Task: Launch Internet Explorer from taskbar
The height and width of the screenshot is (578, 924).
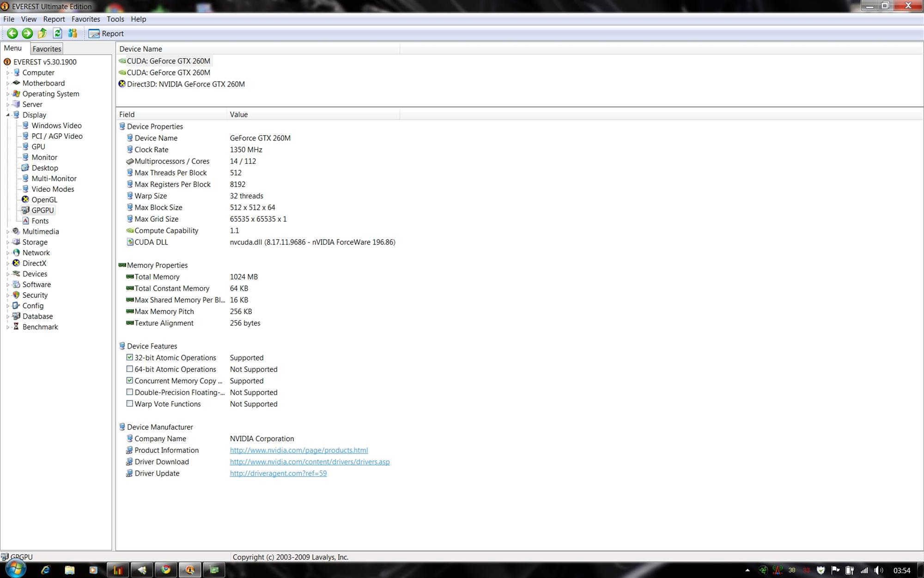Action: (45, 570)
